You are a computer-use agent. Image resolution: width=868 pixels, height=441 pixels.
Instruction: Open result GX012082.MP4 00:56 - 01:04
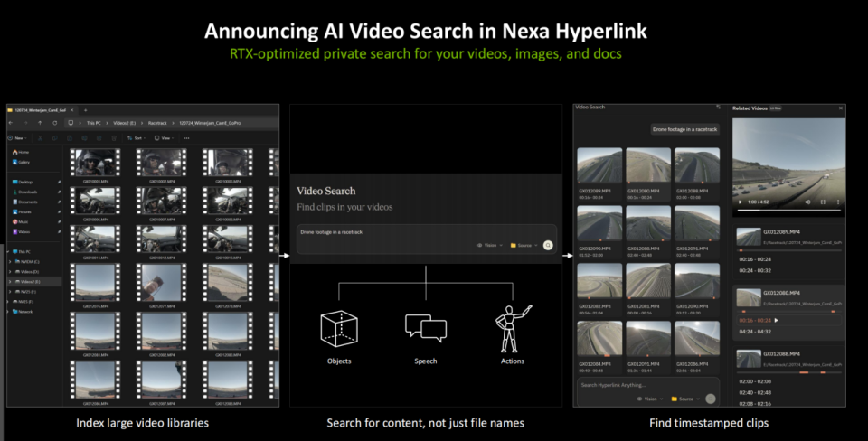tap(599, 289)
